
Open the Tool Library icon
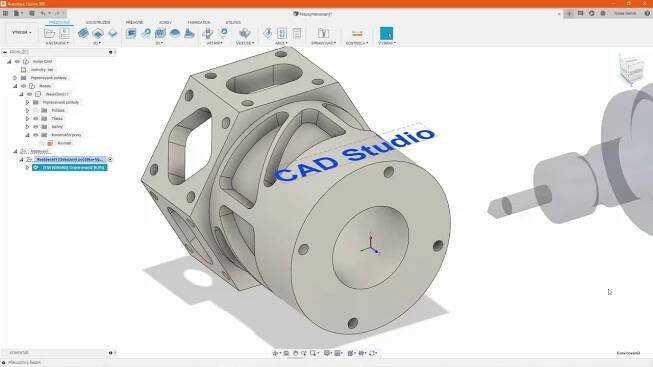point(323,33)
